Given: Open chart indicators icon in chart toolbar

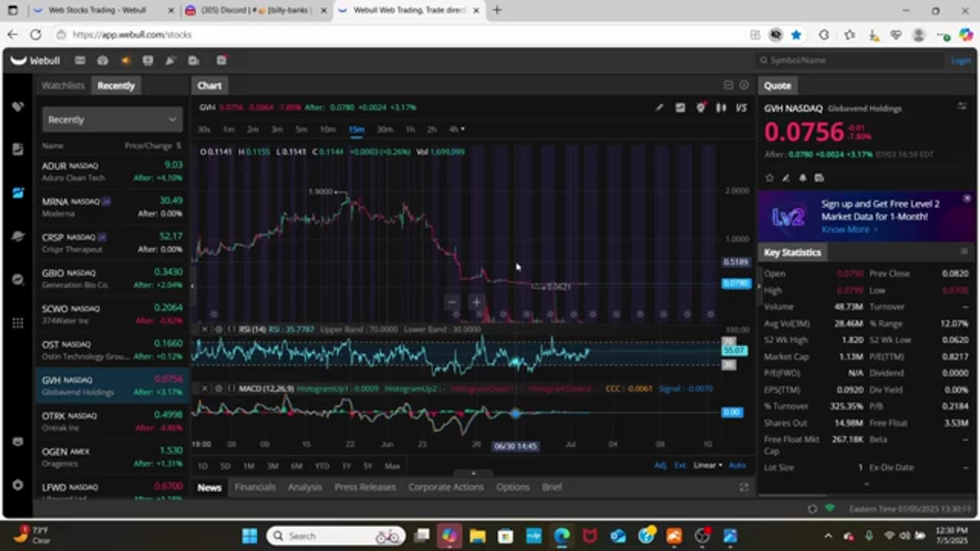Looking at the screenshot, I should pyautogui.click(x=680, y=108).
